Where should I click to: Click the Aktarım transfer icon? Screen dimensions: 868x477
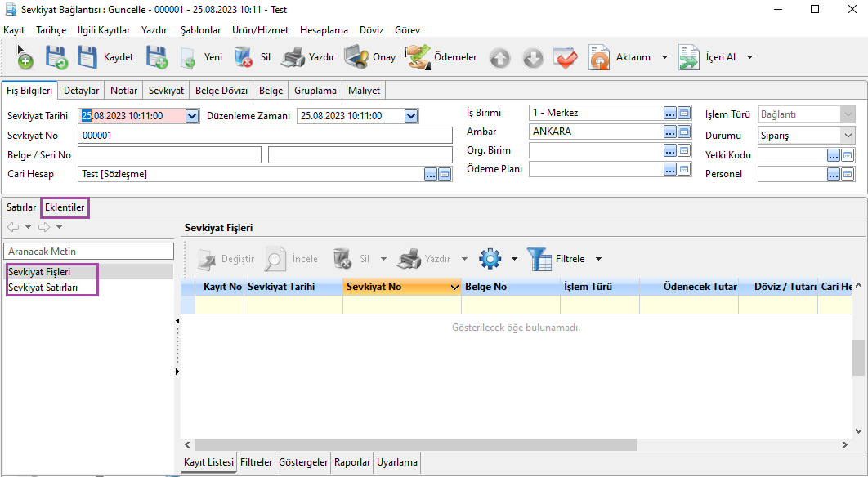tap(600, 57)
